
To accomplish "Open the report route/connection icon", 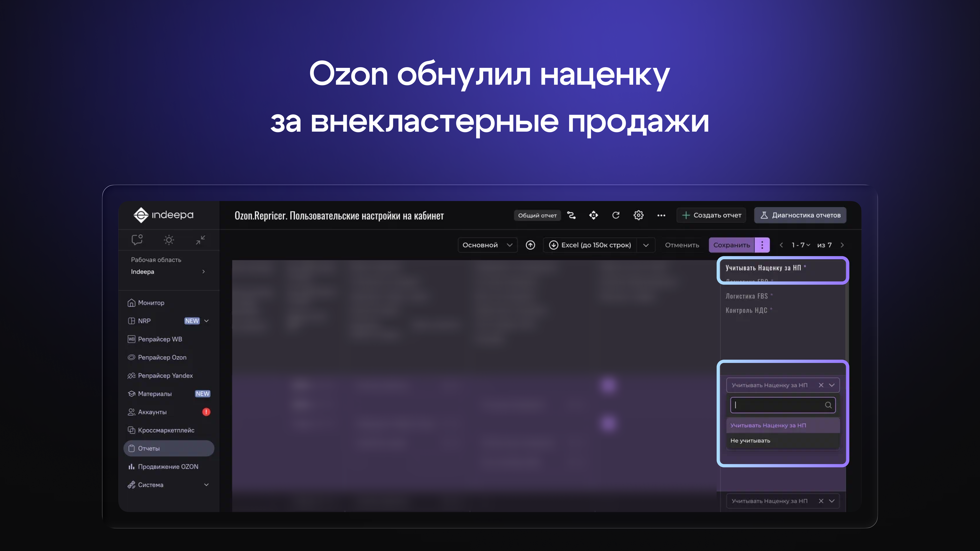I will 571,215.
